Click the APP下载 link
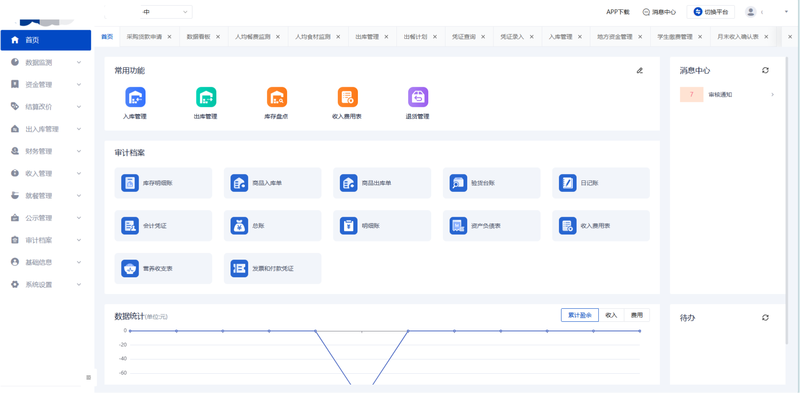 tap(618, 12)
